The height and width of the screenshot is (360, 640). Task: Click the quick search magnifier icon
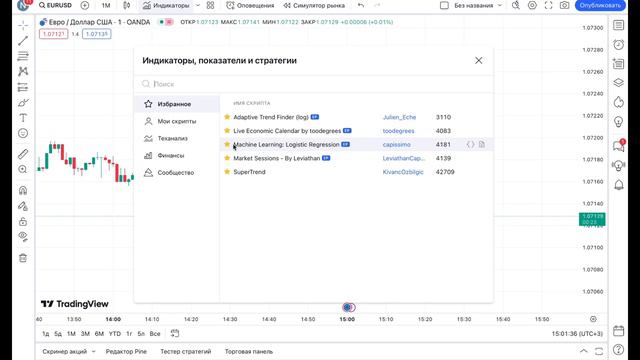[x=516, y=5]
